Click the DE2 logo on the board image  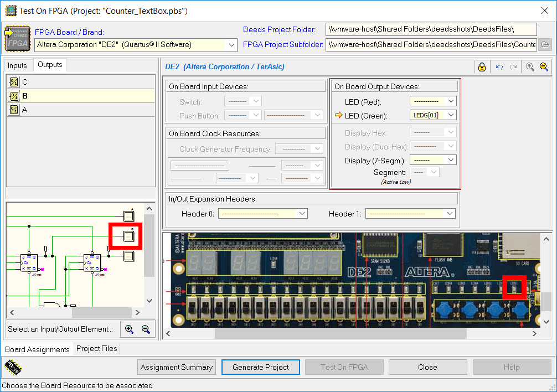[359, 273]
